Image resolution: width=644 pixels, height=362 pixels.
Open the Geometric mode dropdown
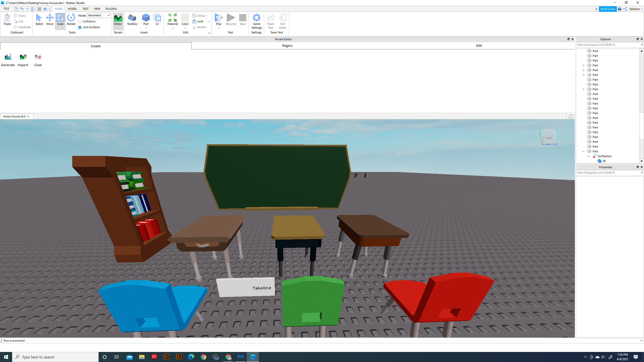[x=99, y=15]
